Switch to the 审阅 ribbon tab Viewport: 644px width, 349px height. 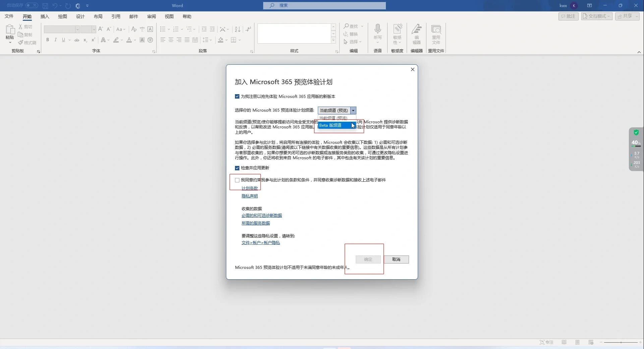click(151, 16)
